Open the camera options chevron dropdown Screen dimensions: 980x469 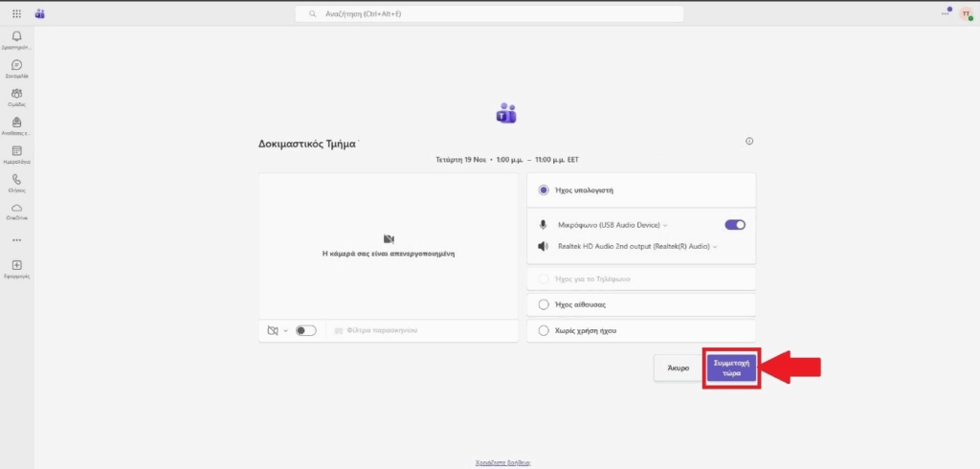coord(284,330)
